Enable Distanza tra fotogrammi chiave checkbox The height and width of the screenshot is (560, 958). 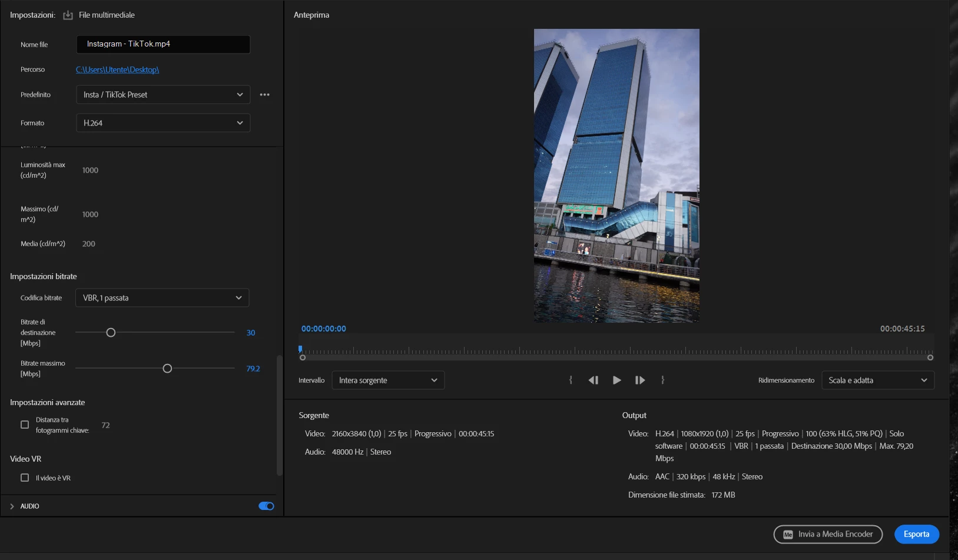(25, 425)
